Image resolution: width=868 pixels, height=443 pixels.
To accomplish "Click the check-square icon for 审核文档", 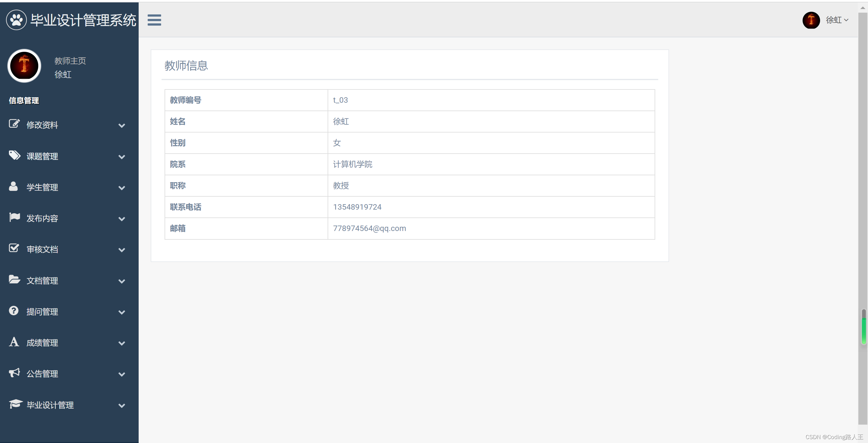I will 14,248.
